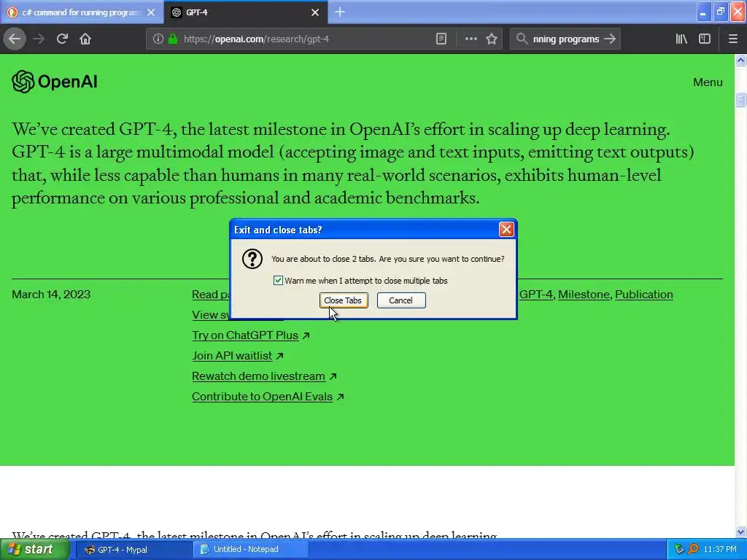Image resolution: width=747 pixels, height=560 pixels.
Task: Show sidebars icon in toolbar
Action: click(x=705, y=39)
